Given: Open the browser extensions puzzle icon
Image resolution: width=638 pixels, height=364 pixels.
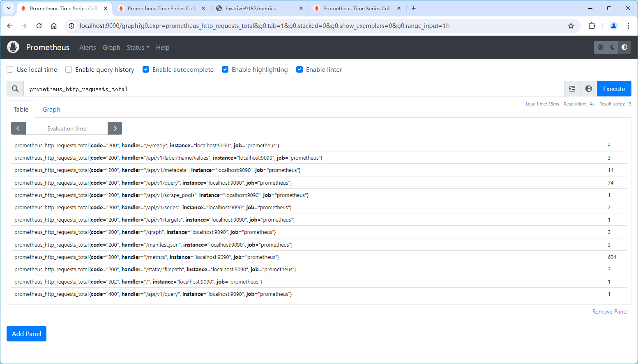Looking at the screenshot, I should coord(592,26).
